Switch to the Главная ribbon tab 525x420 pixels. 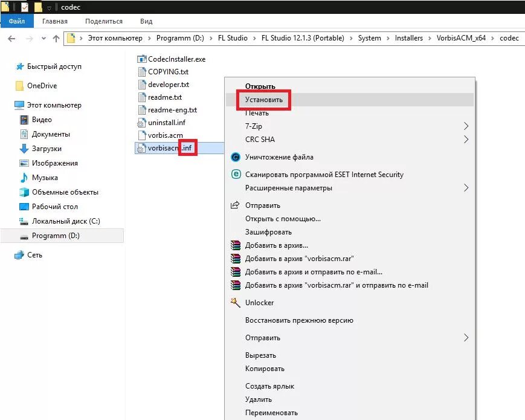point(55,21)
